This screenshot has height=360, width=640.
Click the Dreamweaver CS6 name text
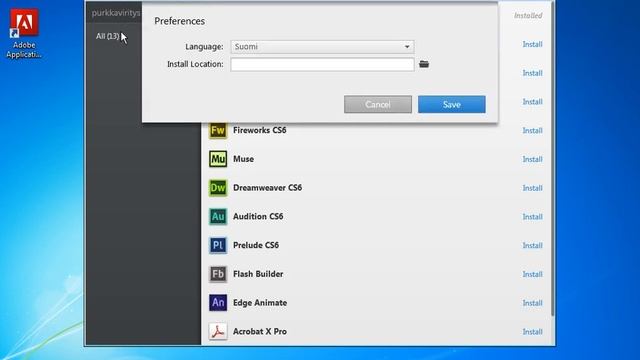click(267, 188)
